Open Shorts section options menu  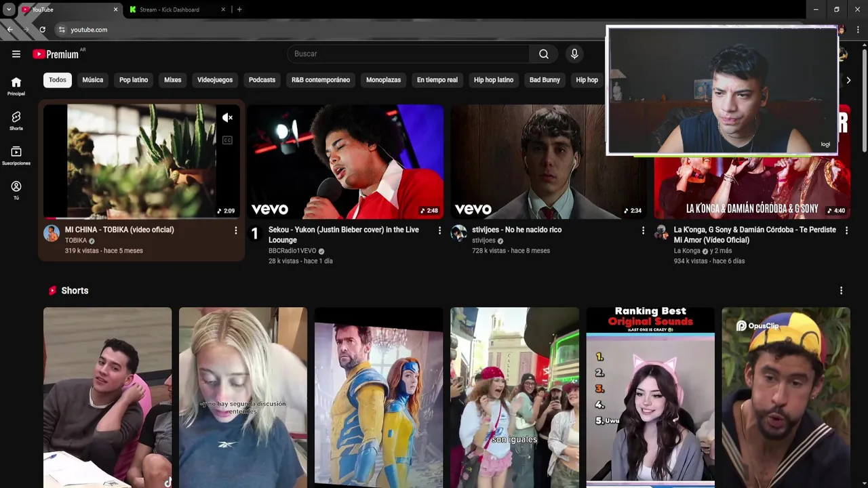(841, 291)
